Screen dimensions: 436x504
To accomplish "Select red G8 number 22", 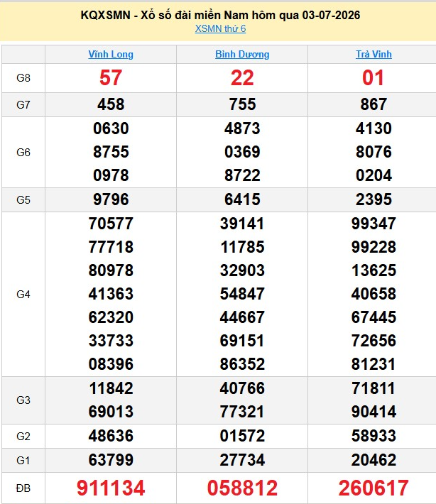I will pos(242,78).
